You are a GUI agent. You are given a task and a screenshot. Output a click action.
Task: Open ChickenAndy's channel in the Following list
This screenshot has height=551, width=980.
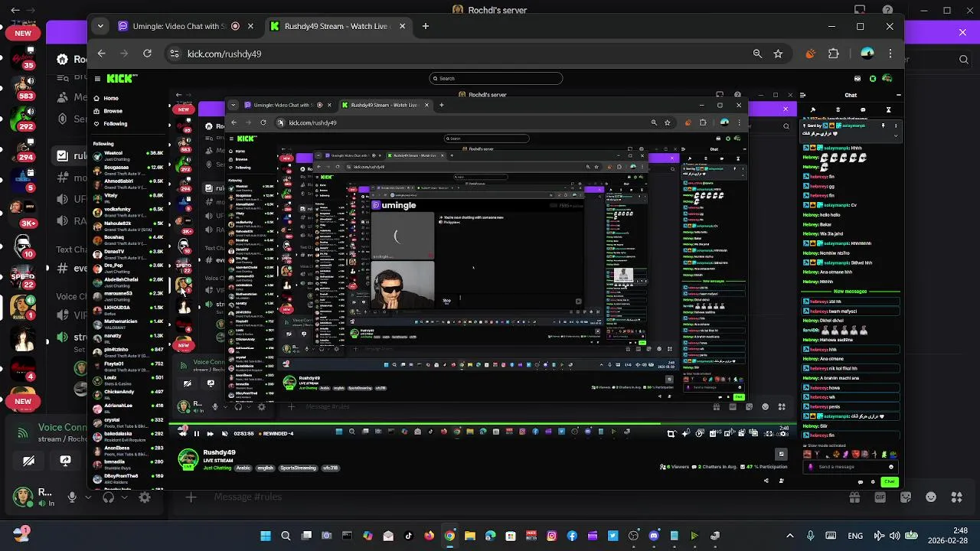tap(128, 393)
